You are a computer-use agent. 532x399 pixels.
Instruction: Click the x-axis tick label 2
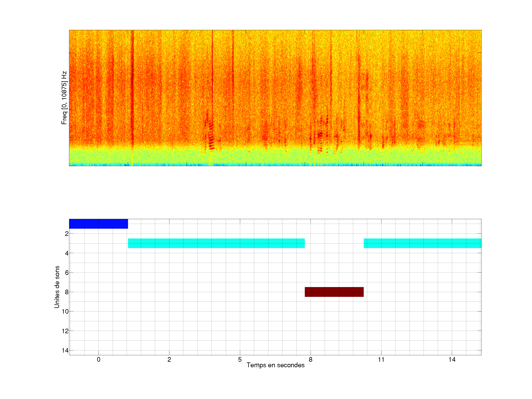coord(169,359)
